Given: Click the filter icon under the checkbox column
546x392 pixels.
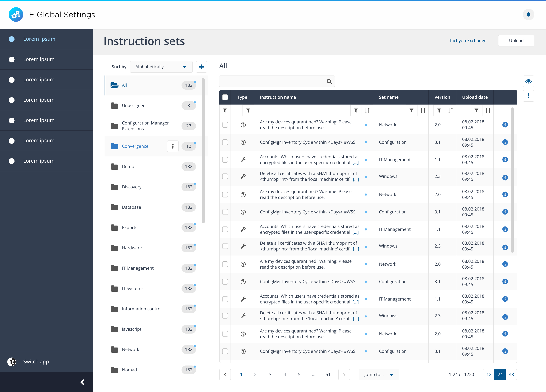Looking at the screenshot, I should (x=225, y=111).
